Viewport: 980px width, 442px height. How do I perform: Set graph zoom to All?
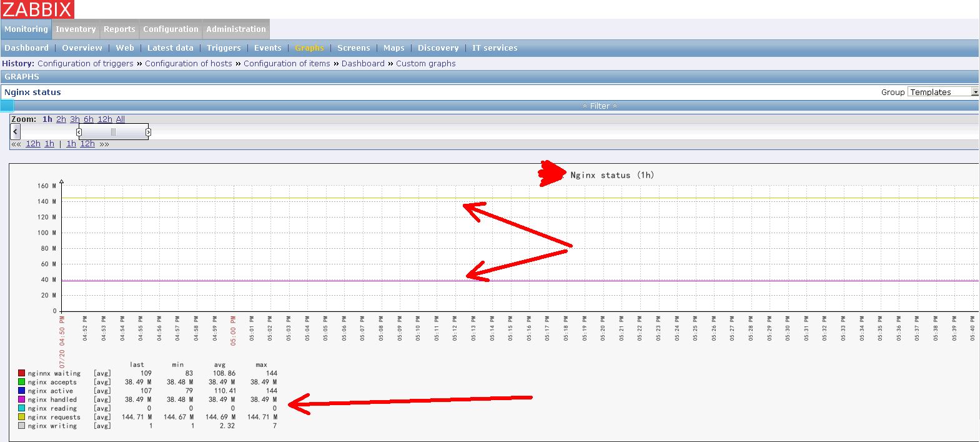[121, 119]
